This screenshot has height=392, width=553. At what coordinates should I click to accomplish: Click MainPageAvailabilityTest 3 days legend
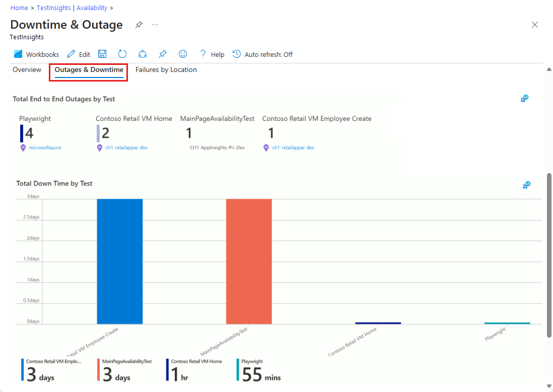coord(124,370)
